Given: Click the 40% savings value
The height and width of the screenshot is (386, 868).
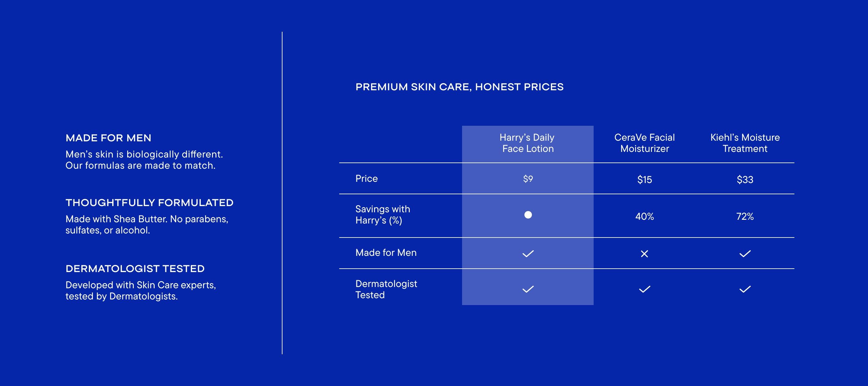Looking at the screenshot, I should coord(644,216).
